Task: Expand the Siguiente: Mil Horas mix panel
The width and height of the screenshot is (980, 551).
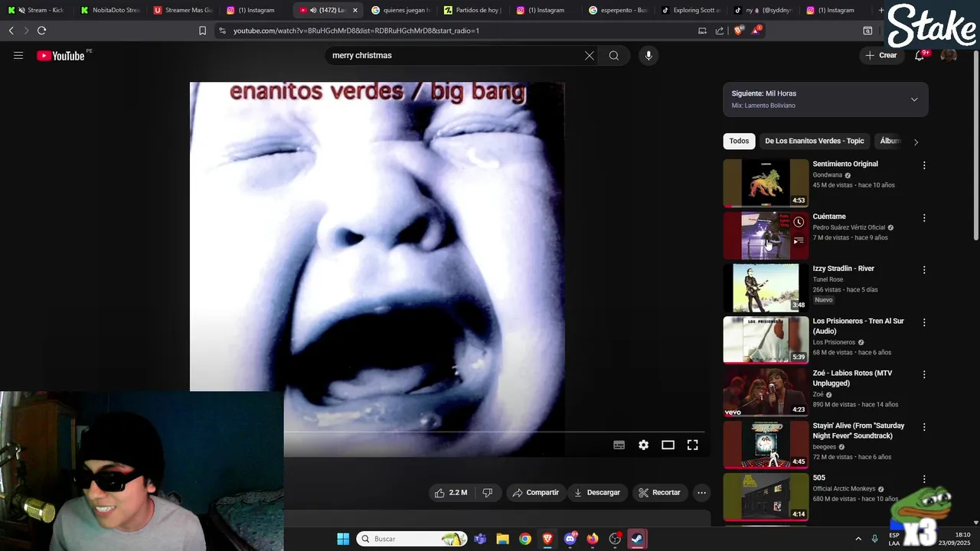Action: 914,99
